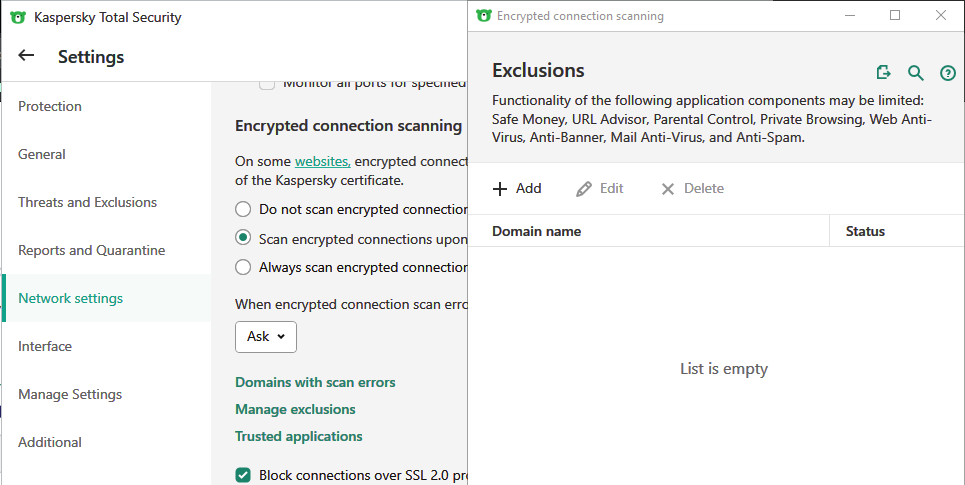
Task: Open the Protection settings section
Action: click(50, 107)
